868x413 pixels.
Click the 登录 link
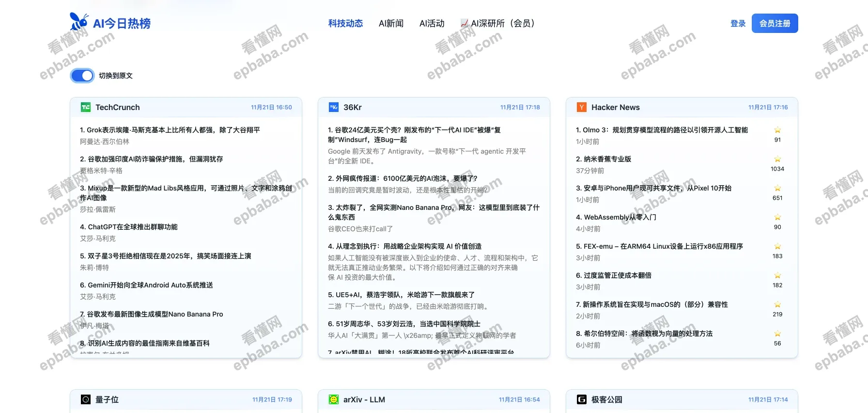pyautogui.click(x=738, y=23)
